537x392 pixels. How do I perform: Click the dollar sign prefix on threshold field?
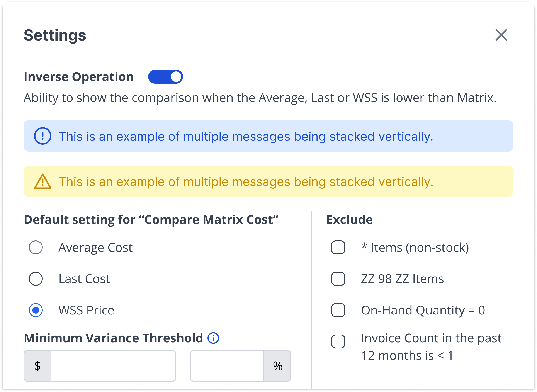point(37,366)
